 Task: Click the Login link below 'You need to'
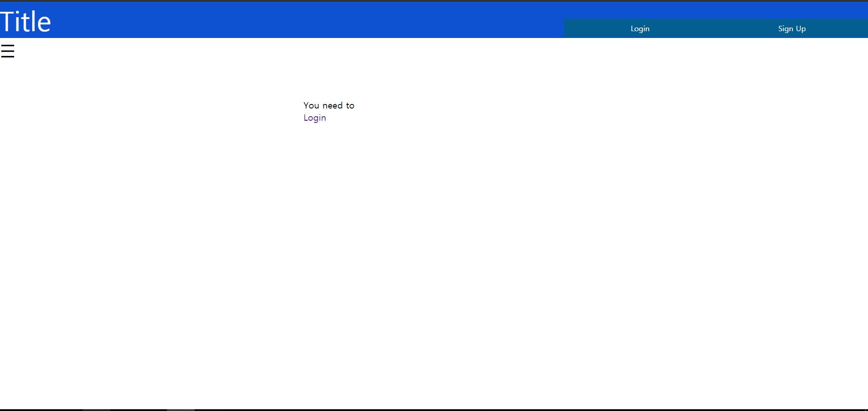point(314,118)
